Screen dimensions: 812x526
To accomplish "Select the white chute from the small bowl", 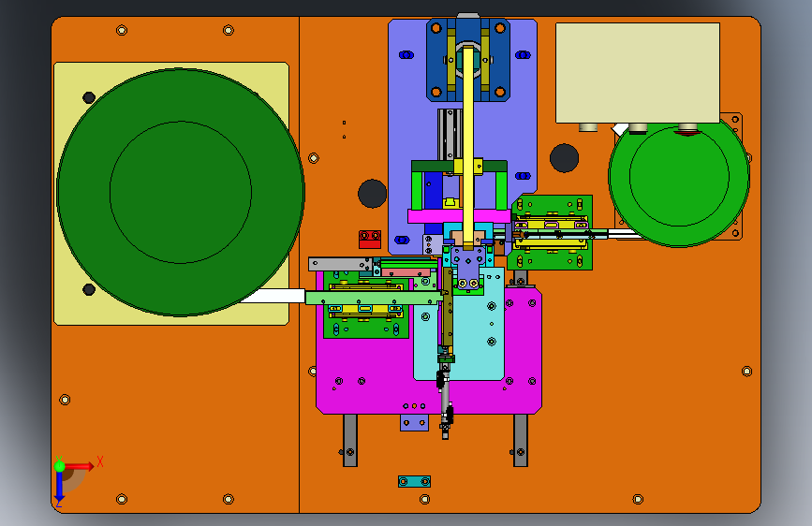I will pos(624,234).
